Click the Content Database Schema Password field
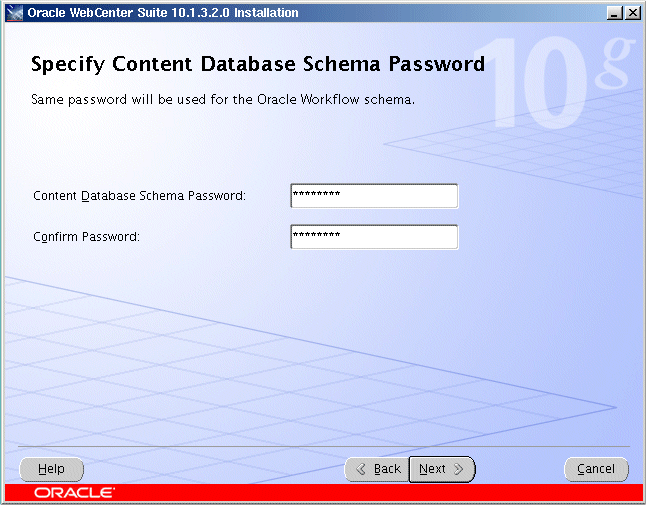 tap(374, 196)
